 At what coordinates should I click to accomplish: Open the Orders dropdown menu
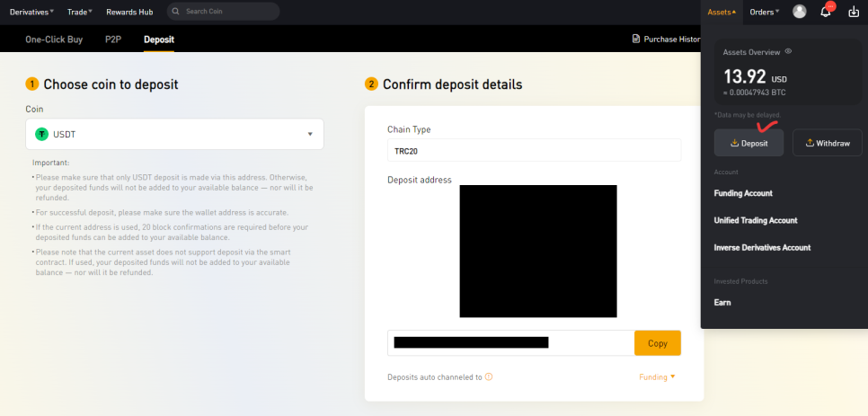(764, 12)
